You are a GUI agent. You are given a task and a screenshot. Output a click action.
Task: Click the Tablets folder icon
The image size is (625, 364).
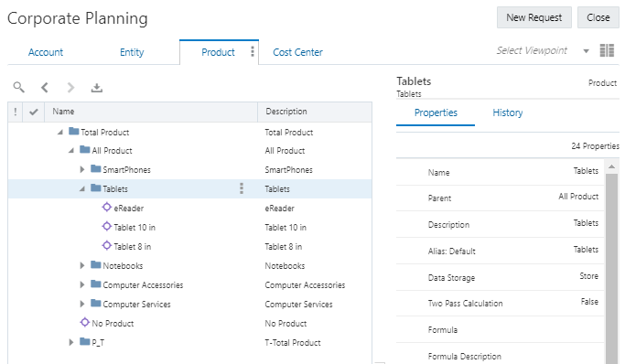pyautogui.click(x=96, y=187)
